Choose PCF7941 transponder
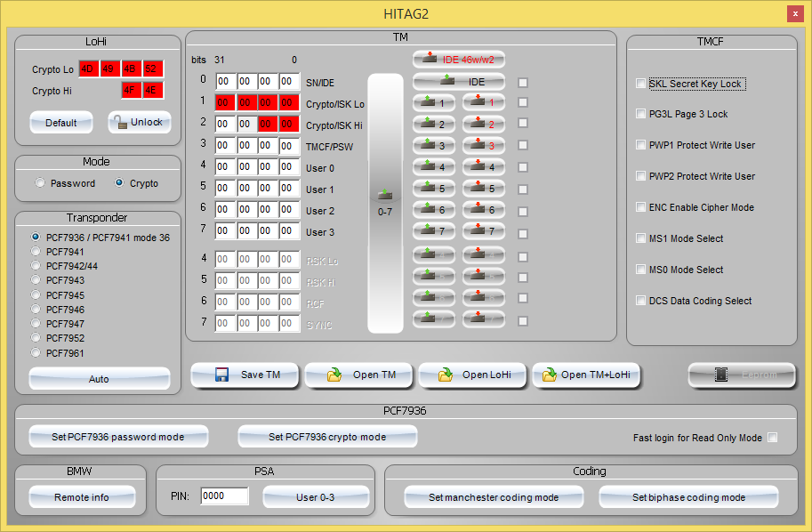This screenshot has height=532, width=812. 36,251
